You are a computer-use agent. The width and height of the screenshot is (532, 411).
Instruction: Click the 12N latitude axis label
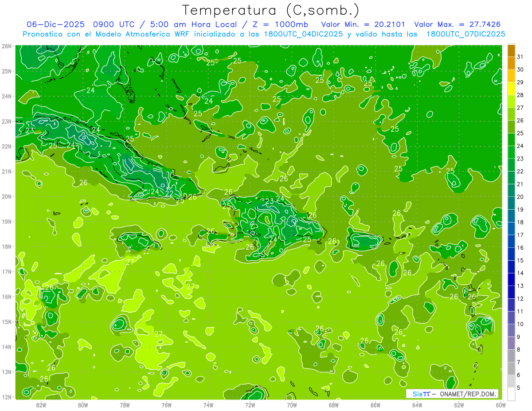click(6, 397)
